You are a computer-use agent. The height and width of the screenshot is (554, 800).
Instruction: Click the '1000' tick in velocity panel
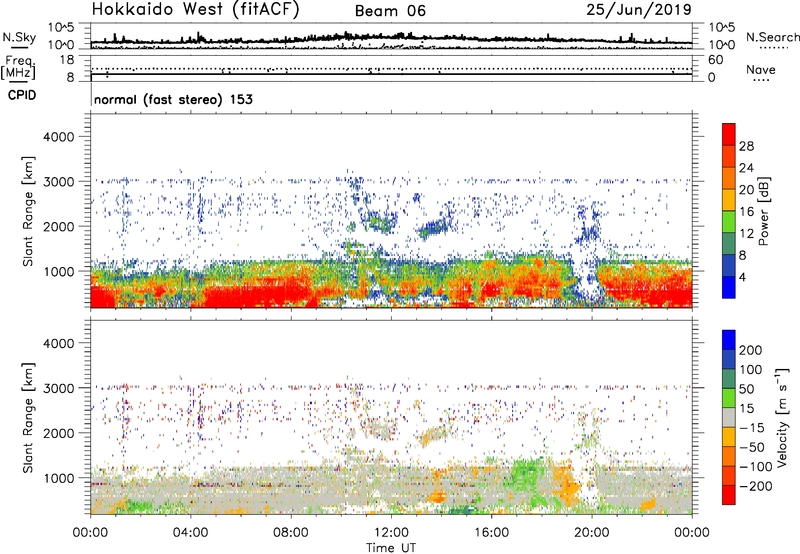coord(59,478)
